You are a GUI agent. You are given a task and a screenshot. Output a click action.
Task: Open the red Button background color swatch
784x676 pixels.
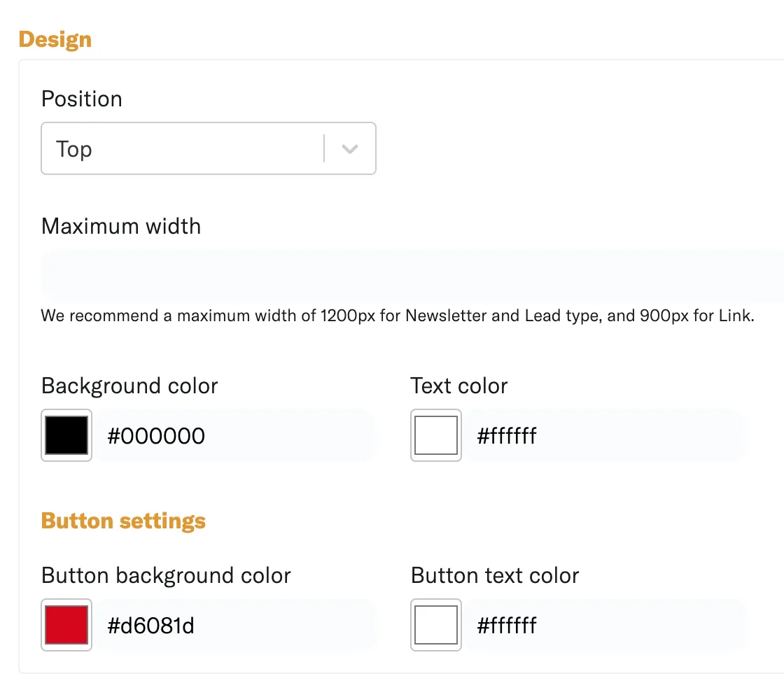tap(66, 624)
